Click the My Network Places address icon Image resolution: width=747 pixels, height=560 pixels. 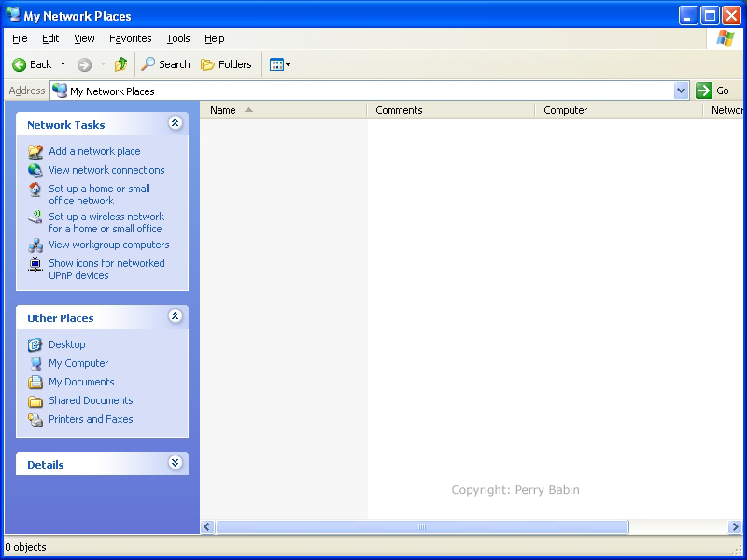click(x=60, y=91)
